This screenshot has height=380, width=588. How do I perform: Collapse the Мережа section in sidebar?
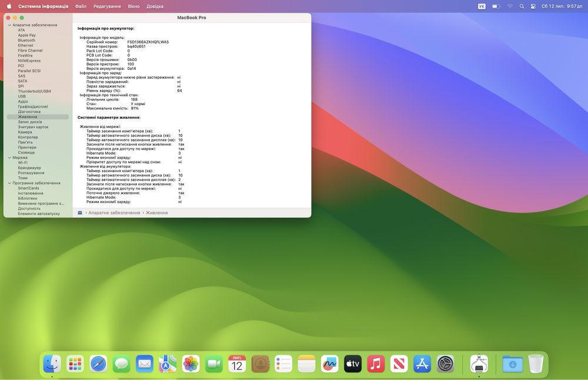click(x=9, y=158)
